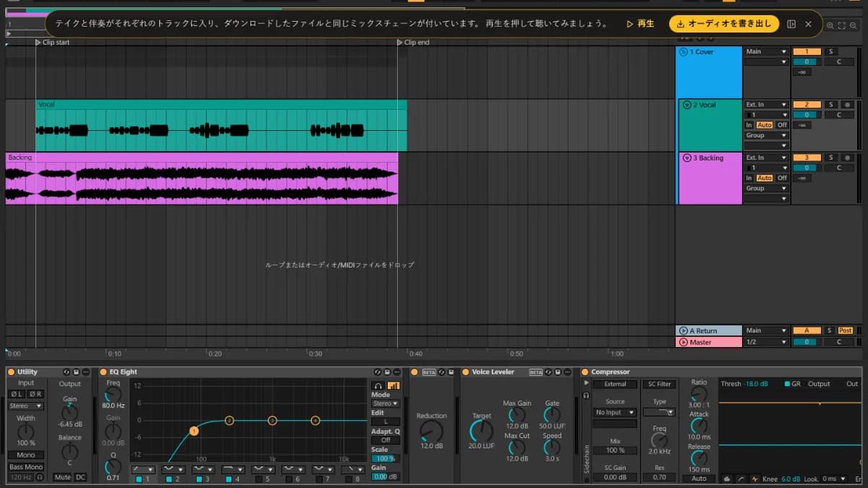Click fit-to-view zoom icon
The width and height of the screenshot is (868, 488).
coord(842,25)
